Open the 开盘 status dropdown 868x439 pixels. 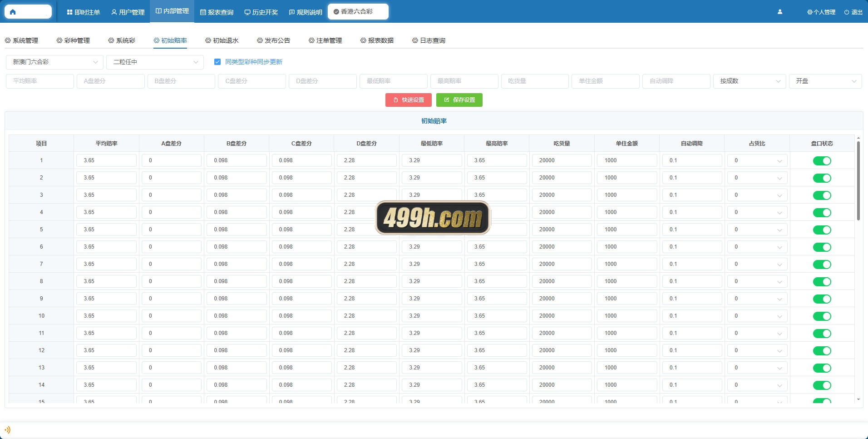tap(825, 81)
